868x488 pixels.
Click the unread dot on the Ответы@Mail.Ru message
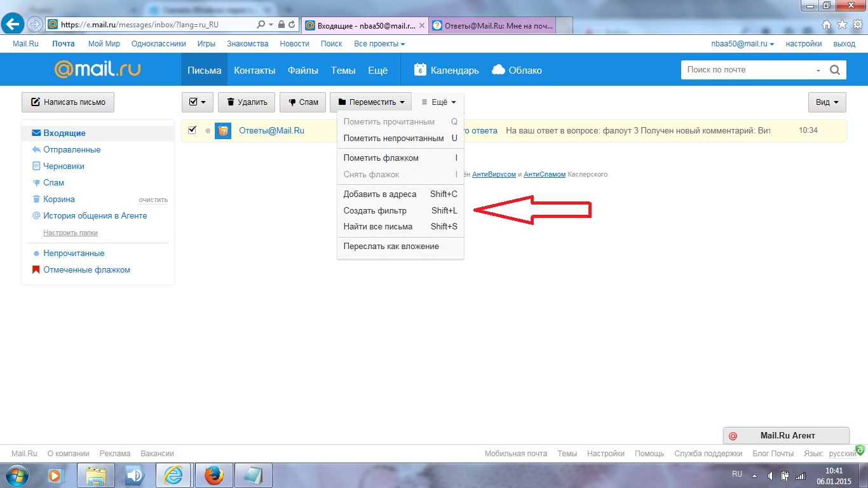click(208, 131)
